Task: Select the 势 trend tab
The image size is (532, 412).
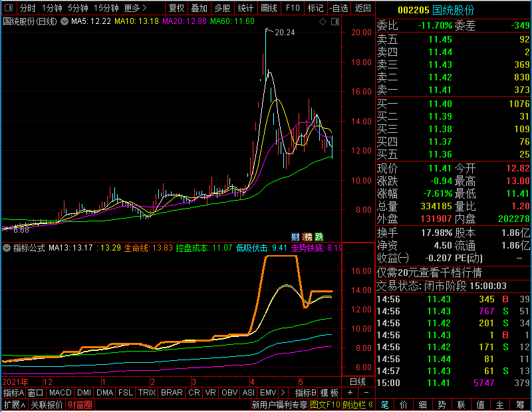Action: (442, 405)
